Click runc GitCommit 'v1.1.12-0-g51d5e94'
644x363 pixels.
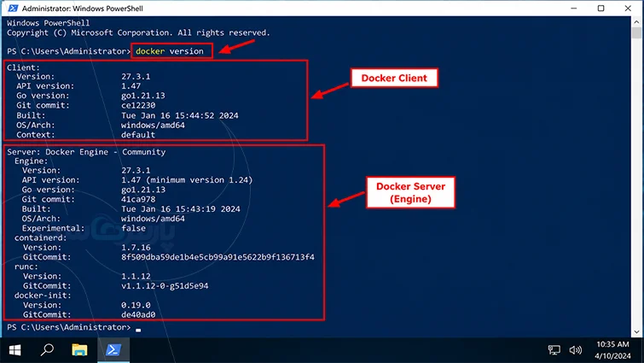[x=165, y=286]
